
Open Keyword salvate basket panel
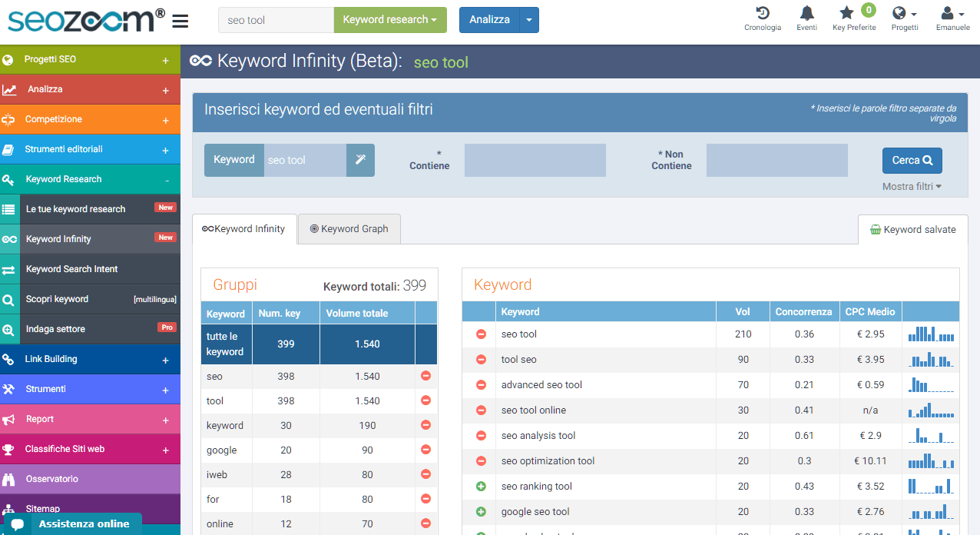tap(912, 229)
